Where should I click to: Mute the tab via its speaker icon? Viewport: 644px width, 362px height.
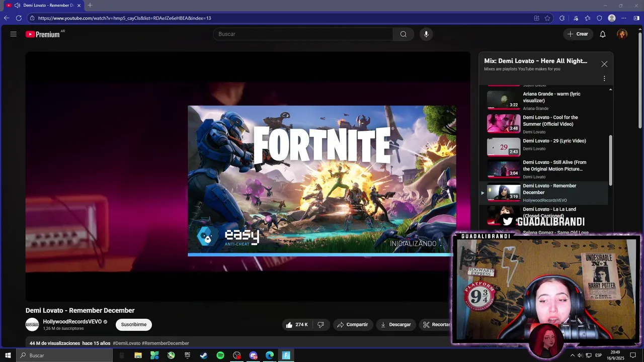click(x=17, y=6)
